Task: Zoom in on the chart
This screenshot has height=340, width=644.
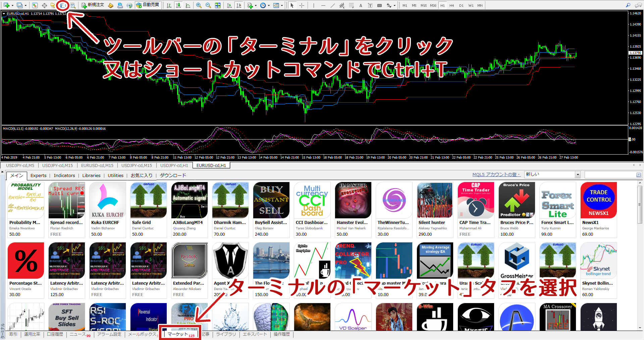Action: (199, 5)
